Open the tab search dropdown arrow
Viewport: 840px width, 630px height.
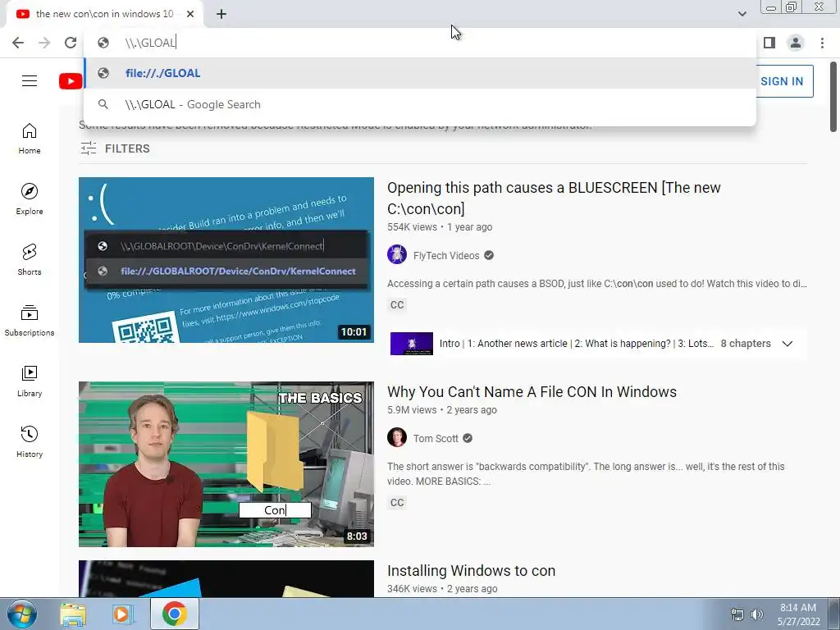click(x=742, y=14)
